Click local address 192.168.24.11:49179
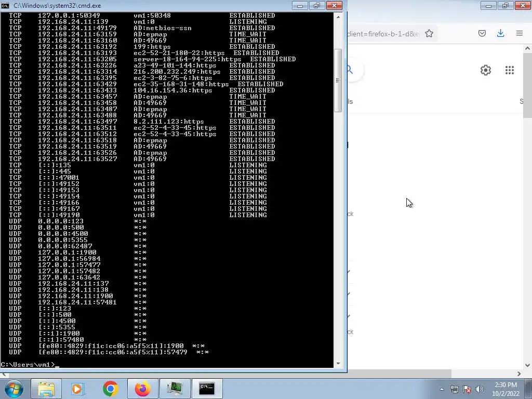532x399 pixels. click(77, 28)
